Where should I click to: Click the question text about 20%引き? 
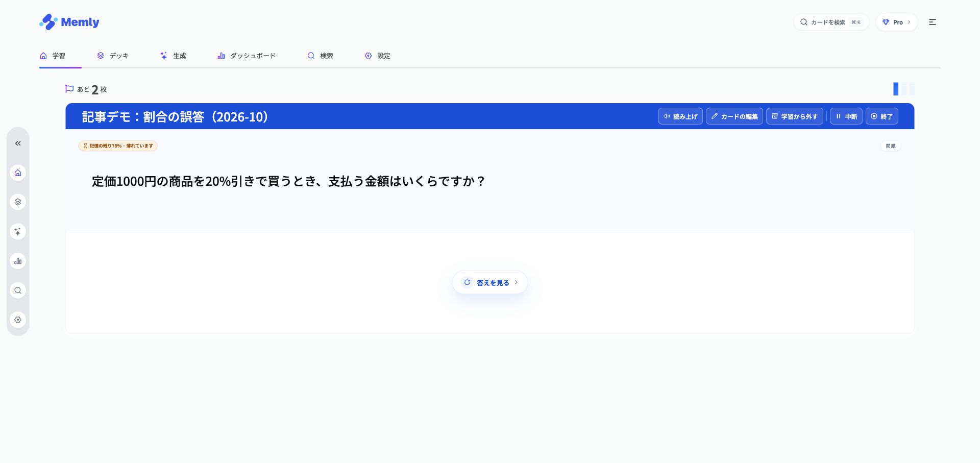click(x=288, y=181)
